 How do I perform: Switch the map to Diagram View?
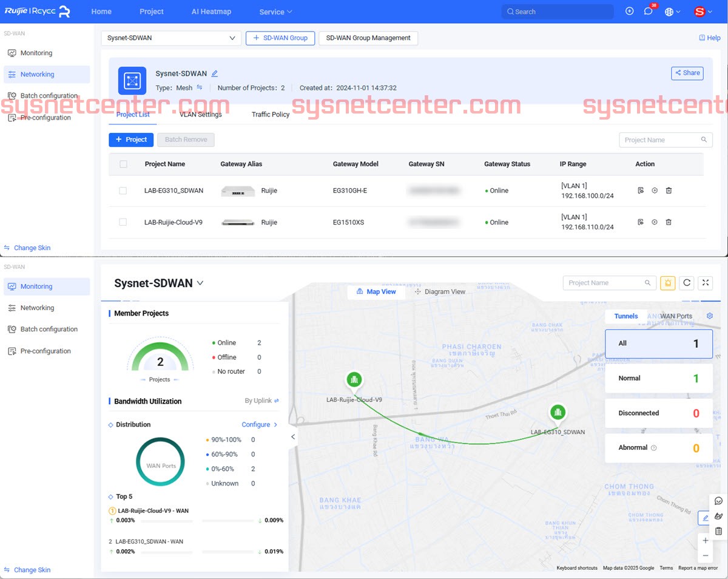pyautogui.click(x=440, y=292)
